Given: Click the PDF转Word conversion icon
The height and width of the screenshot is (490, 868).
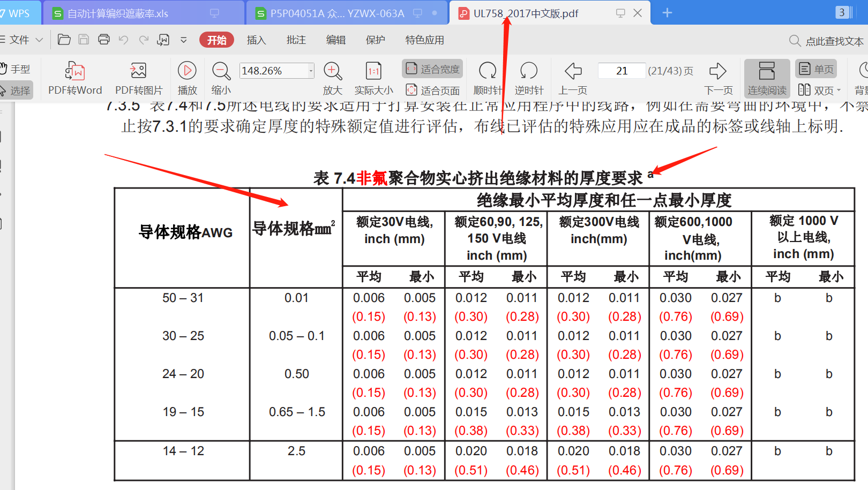Looking at the screenshot, I should click(75, 71).
